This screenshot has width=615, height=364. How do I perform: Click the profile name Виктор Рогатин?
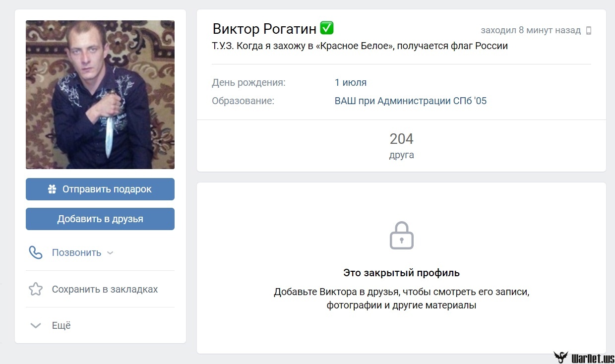[264, 29]
